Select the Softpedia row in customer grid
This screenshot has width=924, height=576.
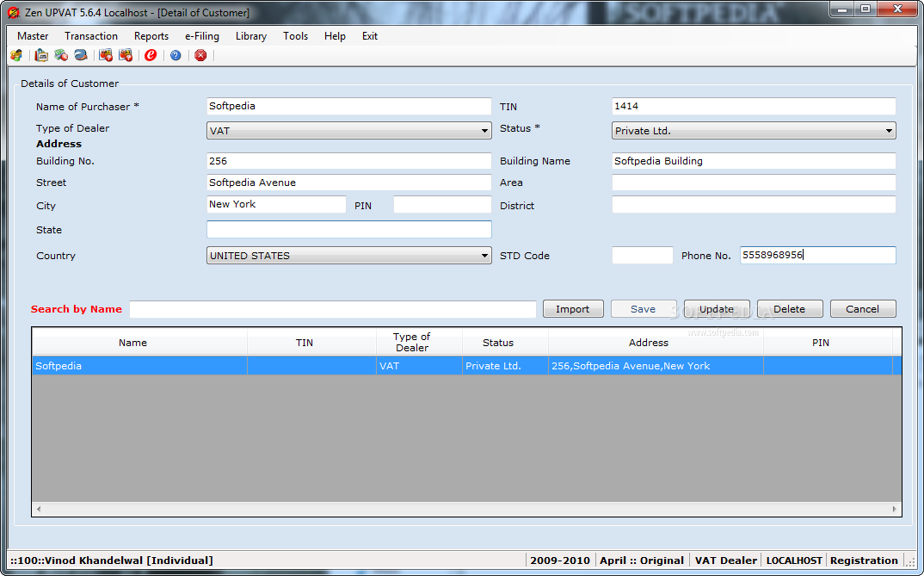pyautogui.click(x=466, y=366)
